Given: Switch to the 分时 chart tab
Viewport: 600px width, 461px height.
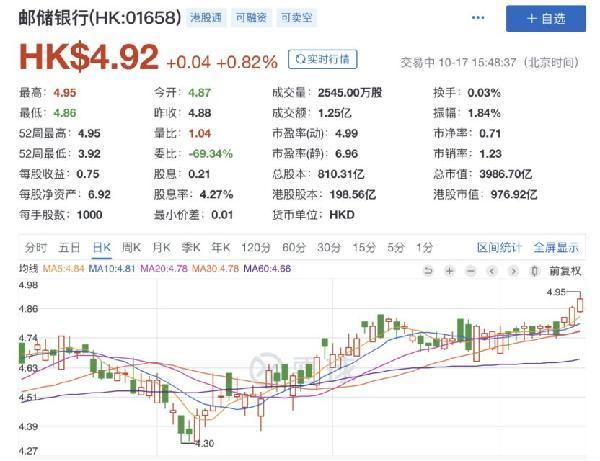Looking at the screenshot, I should click(36, 248).
